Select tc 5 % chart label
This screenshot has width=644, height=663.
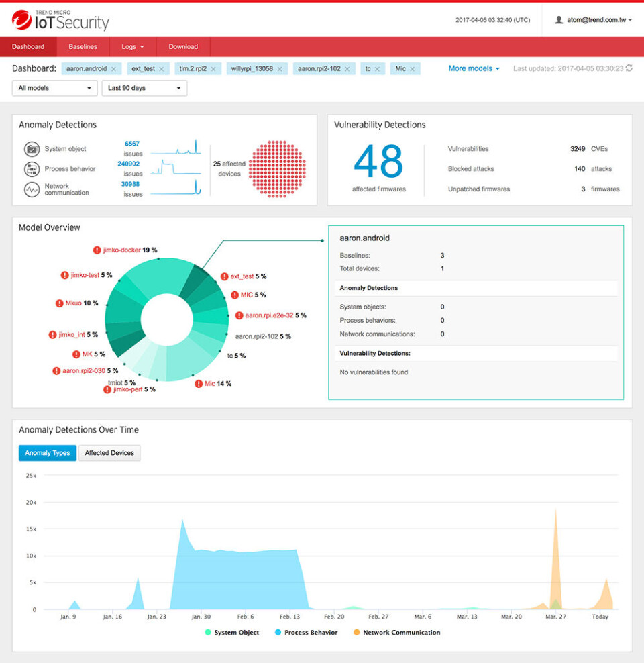tap(236, 356)
